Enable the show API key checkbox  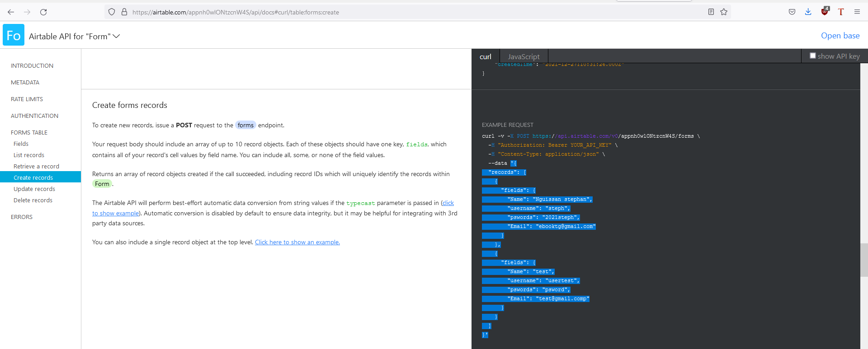813,56
